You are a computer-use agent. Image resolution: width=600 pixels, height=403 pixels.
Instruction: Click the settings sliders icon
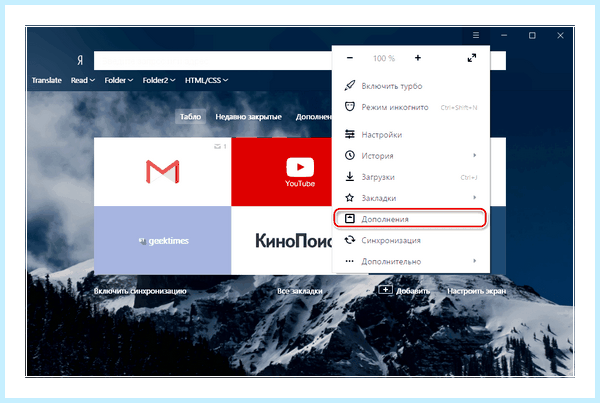[349, 134]
